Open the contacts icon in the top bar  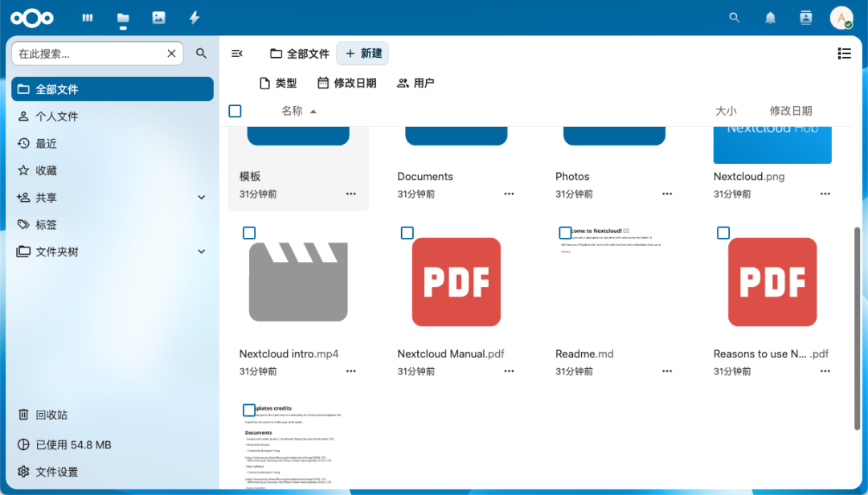805,18
